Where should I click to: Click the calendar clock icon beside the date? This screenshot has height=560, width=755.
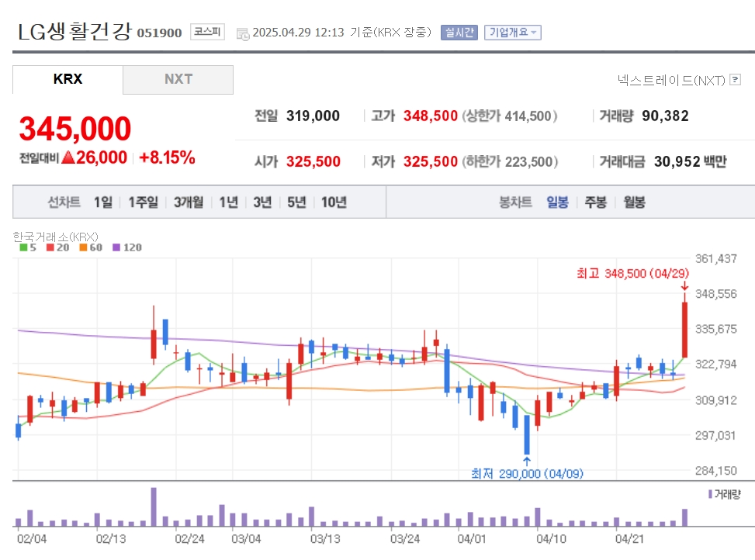pyautogui.click(x=243, y=33)
